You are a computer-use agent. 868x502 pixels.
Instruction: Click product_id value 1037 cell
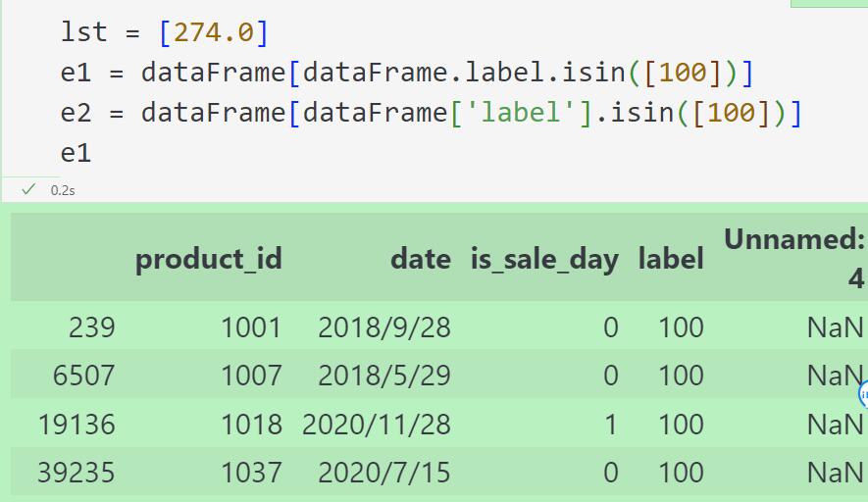tap(251, 473)
